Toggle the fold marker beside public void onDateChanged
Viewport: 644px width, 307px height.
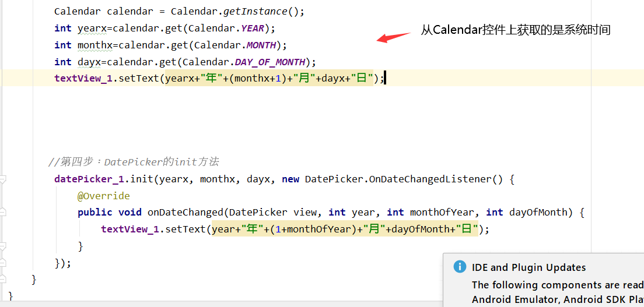[2, 213]
